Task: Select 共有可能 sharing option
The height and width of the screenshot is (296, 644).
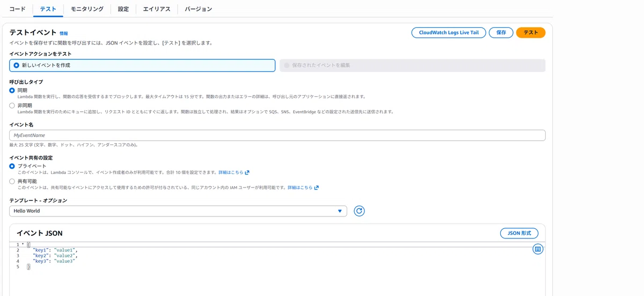Action: (x=12, y=182)
